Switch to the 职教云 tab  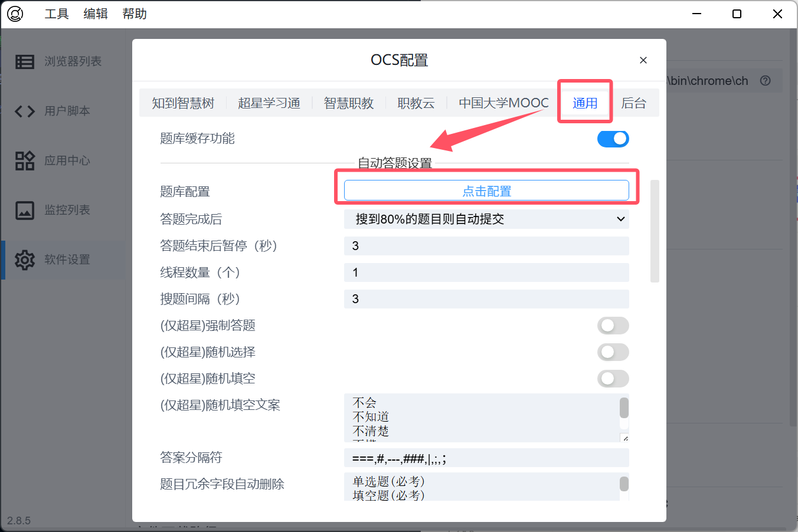pyautogui.click(x=416, y=103)
